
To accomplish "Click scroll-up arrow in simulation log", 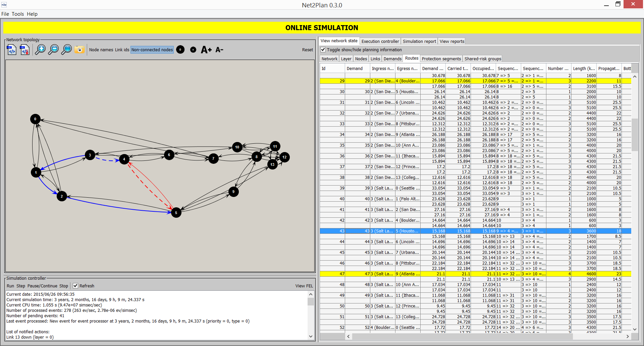I will (311, 294).
